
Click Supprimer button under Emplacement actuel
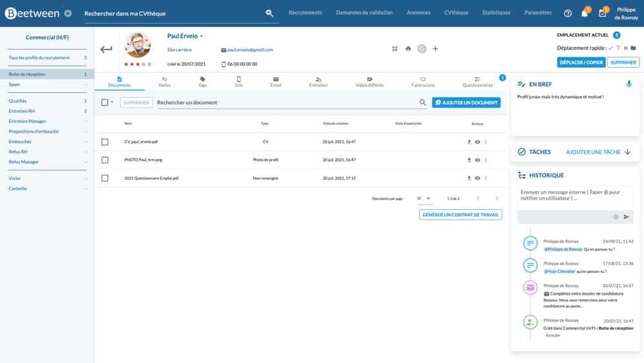coord(623,62)
